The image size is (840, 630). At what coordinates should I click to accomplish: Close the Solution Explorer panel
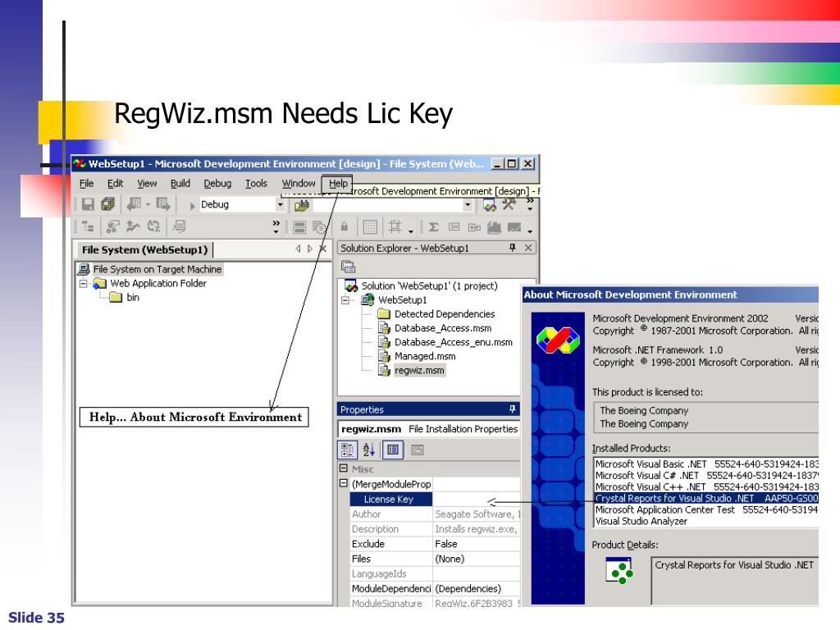click(x=528, y=248)
